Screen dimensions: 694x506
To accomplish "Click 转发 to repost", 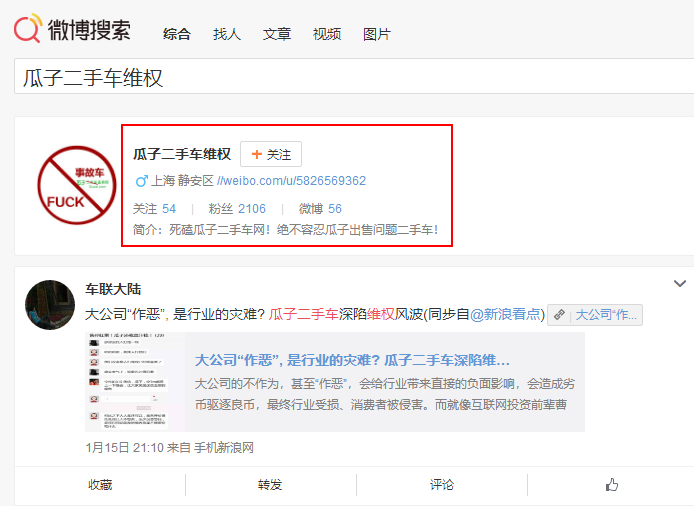I will point(270,485).
